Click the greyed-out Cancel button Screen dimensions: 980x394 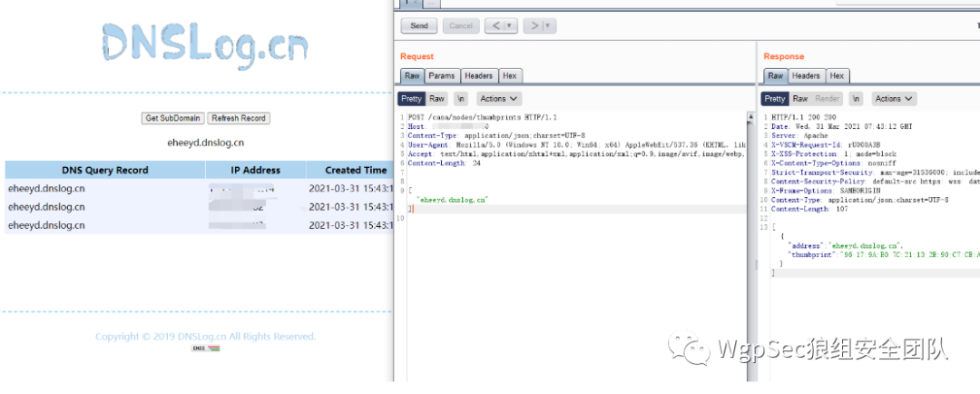(461, 25)
